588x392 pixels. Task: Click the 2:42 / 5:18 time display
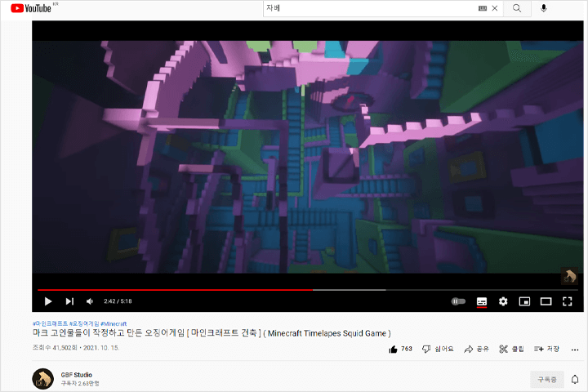[118, 301]
